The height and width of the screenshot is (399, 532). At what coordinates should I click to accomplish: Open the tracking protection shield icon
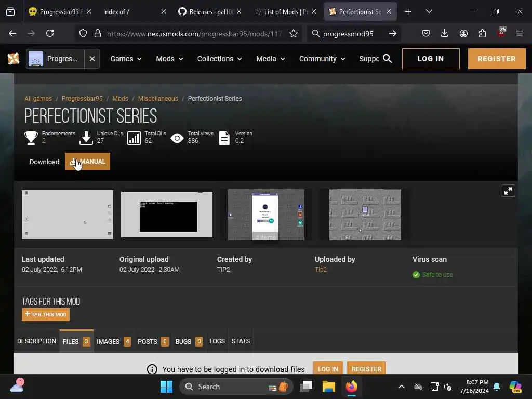pos(83,33)
